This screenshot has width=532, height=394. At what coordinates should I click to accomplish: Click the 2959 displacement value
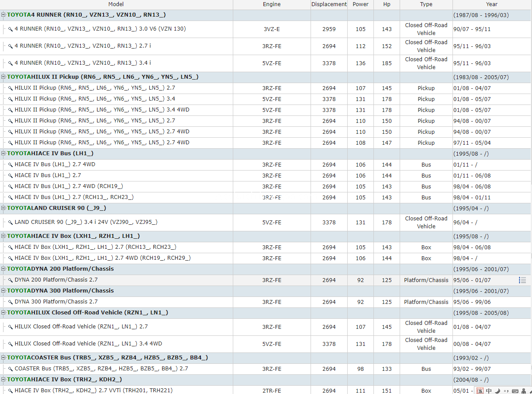[x=329, y=29]
